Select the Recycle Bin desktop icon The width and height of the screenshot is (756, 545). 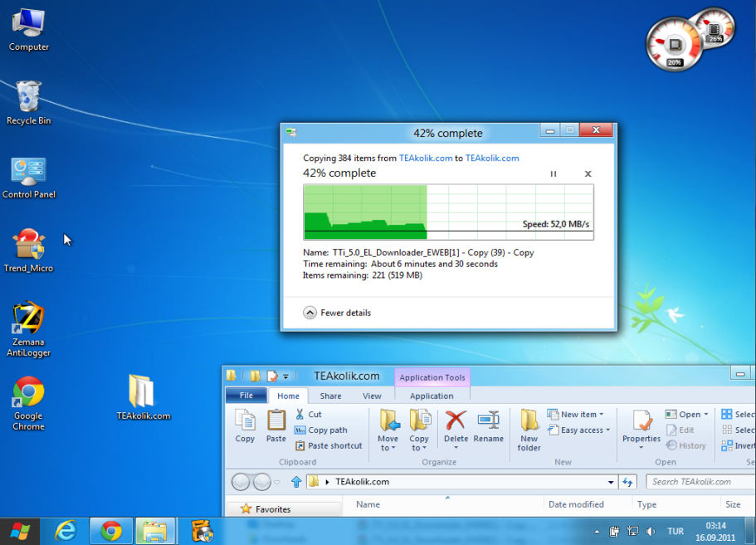(28, 103)
